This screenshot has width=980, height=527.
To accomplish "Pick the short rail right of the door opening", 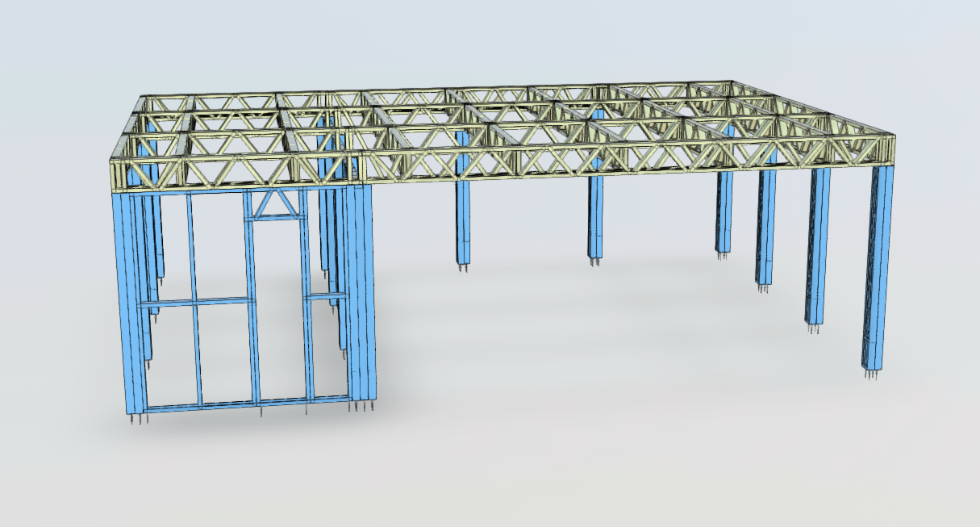I will 325,297.
